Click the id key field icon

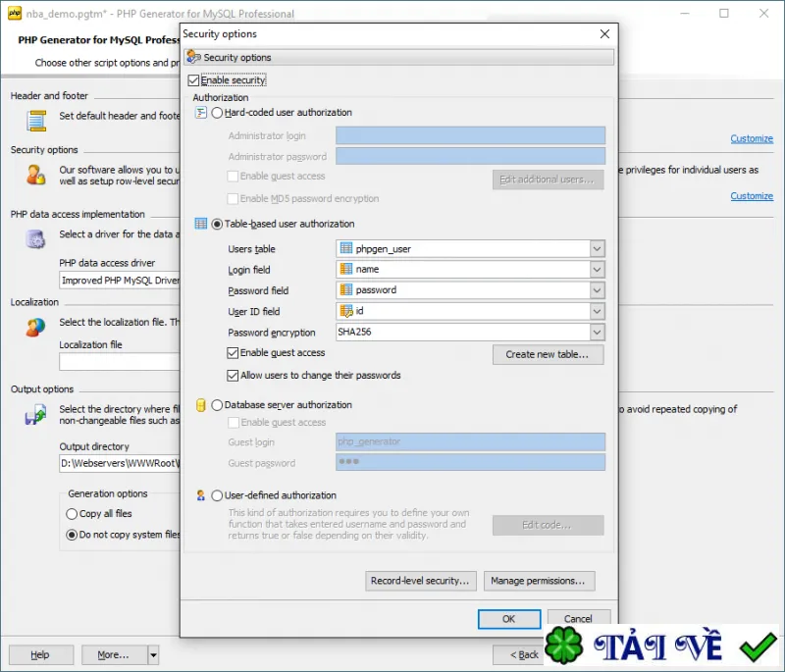(346, 311)
